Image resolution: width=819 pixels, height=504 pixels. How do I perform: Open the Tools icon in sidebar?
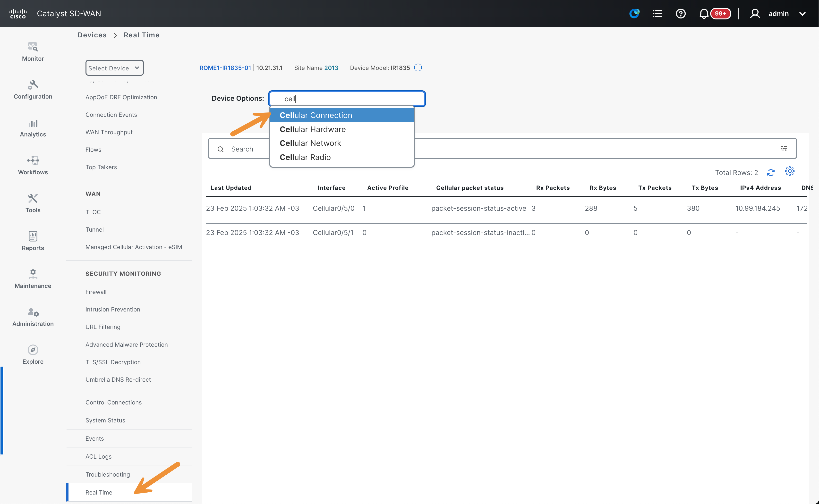click(33, 198)
